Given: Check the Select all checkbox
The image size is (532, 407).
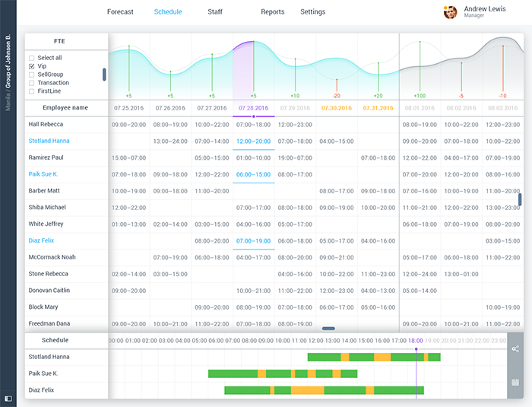Looking at the screenshot, I should point(31,58).
